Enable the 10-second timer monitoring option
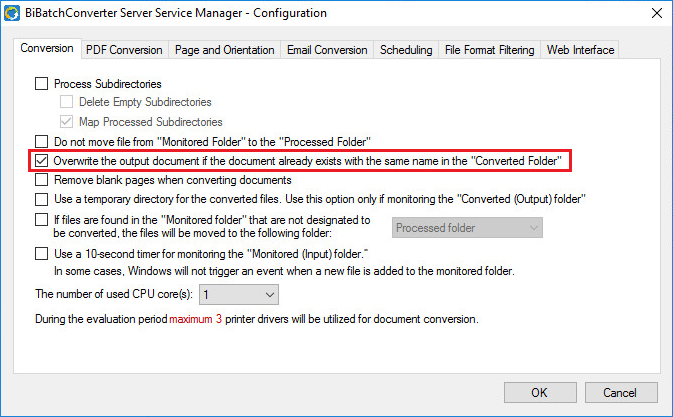The height and width of the screenshot is (417, 673). (42, 254)
